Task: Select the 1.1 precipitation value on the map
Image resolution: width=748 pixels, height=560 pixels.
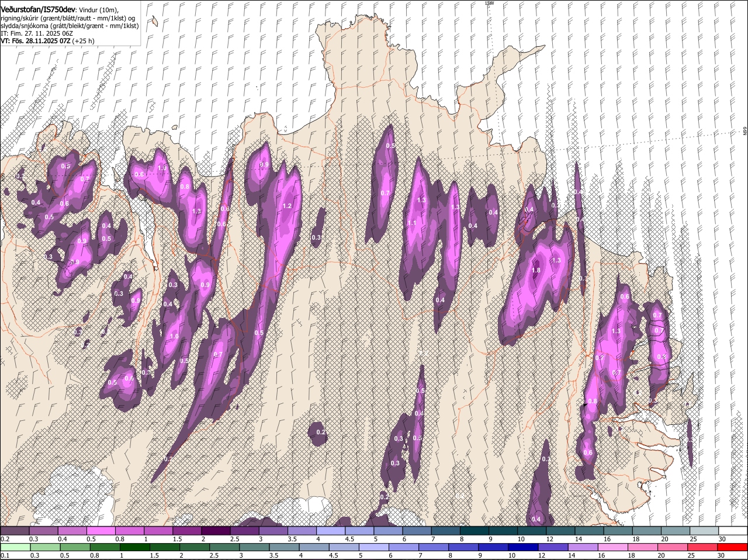Action: [412, 223]
